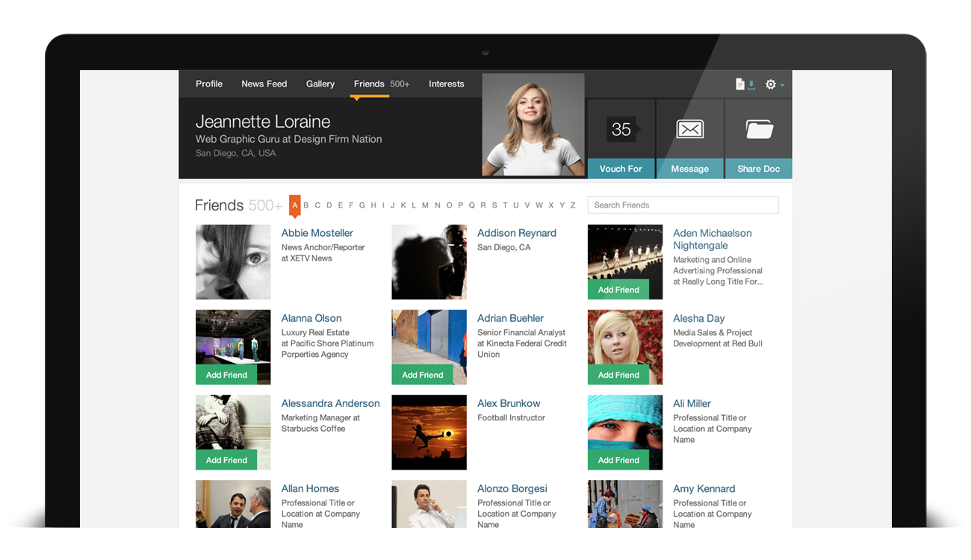Open Adrian Buehler's name link
This screenshot has width=971, height=560.
(511, 318)
